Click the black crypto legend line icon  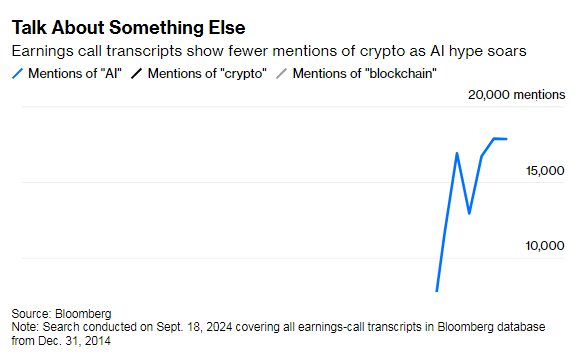[136, 74]
